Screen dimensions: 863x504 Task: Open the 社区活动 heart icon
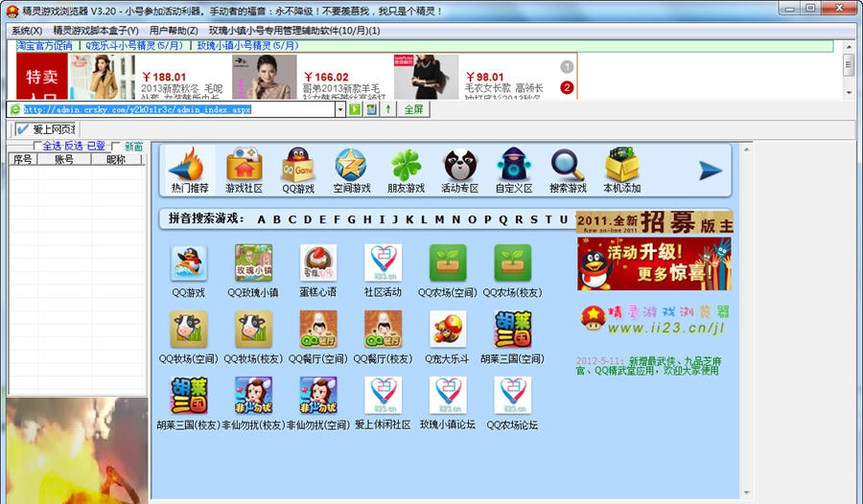coord(383,263)
